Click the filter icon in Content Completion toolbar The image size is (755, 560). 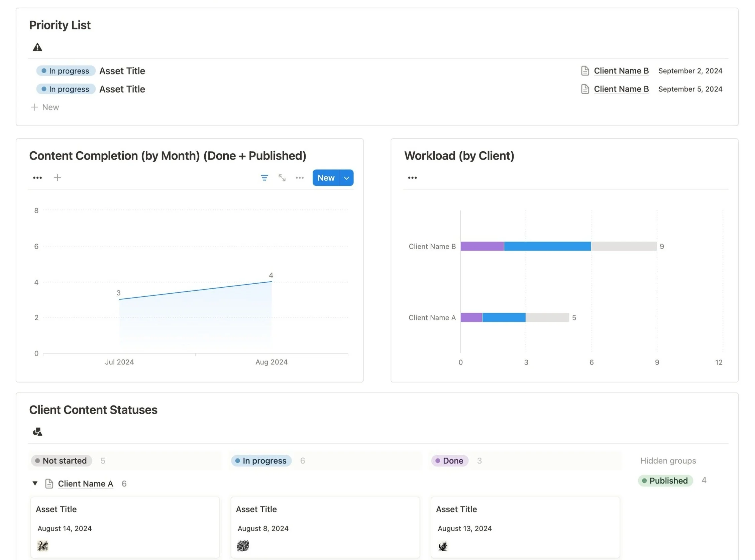click(x=264, y=178)
